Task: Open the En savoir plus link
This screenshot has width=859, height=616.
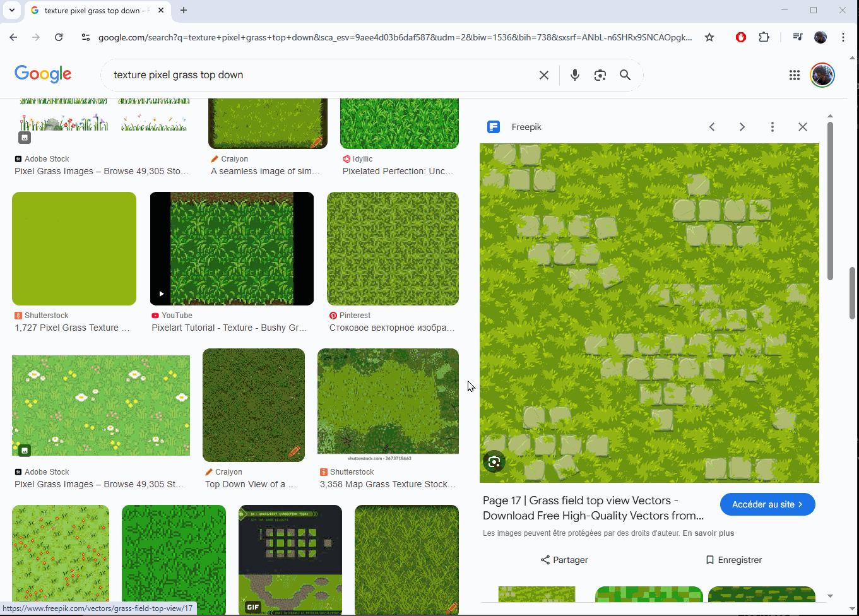Action: (708, 533)
